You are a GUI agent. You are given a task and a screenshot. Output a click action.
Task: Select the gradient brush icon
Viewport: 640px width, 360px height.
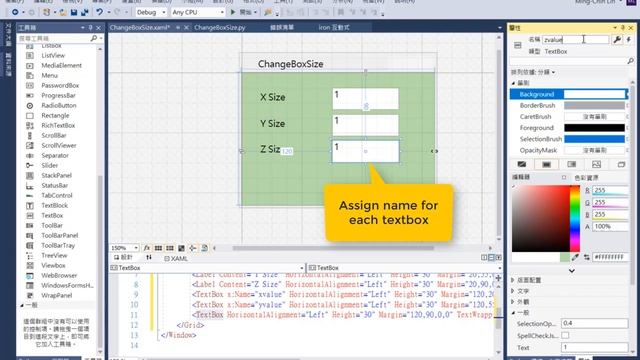(571, 164)
